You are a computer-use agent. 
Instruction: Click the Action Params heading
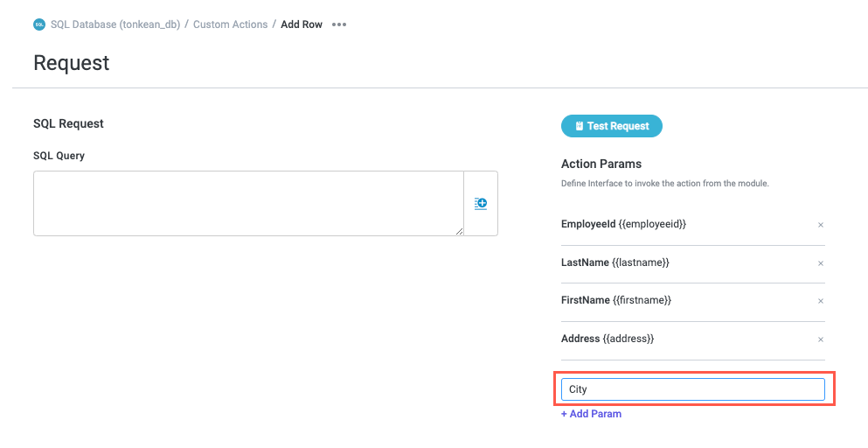(x=601, y=164)
